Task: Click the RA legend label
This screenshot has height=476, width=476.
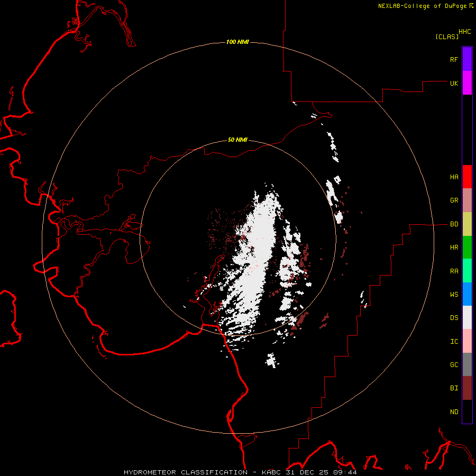Action: click(x=454, y=271)
